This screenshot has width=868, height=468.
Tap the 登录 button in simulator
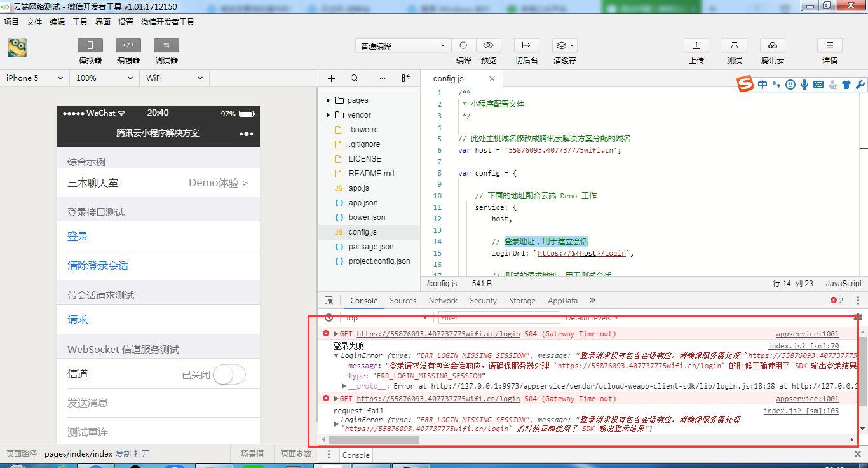point(78,237)
